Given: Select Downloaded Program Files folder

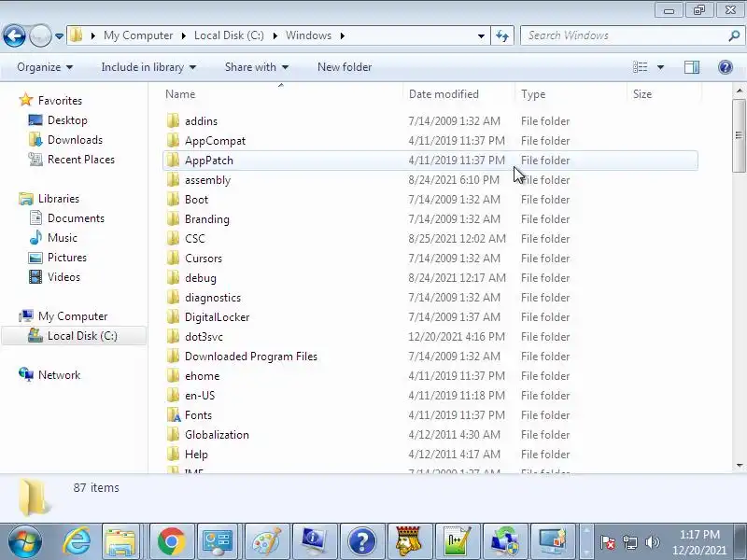Looking at the screenshot, I should [251, 357].
